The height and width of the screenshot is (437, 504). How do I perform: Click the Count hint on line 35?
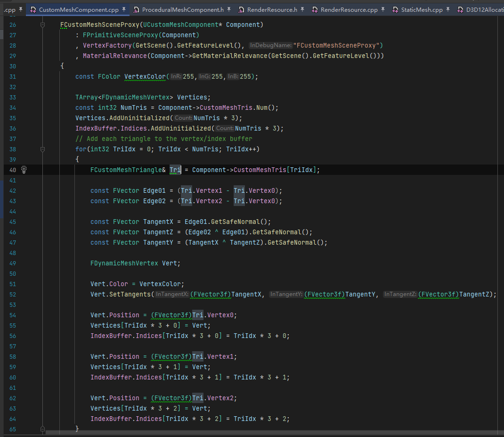tap(183, 118)
